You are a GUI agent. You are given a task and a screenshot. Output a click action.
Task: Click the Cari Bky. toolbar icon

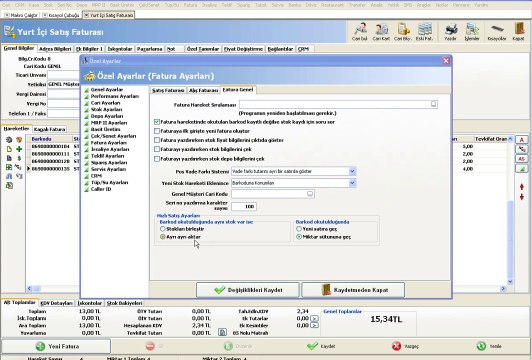403,31
